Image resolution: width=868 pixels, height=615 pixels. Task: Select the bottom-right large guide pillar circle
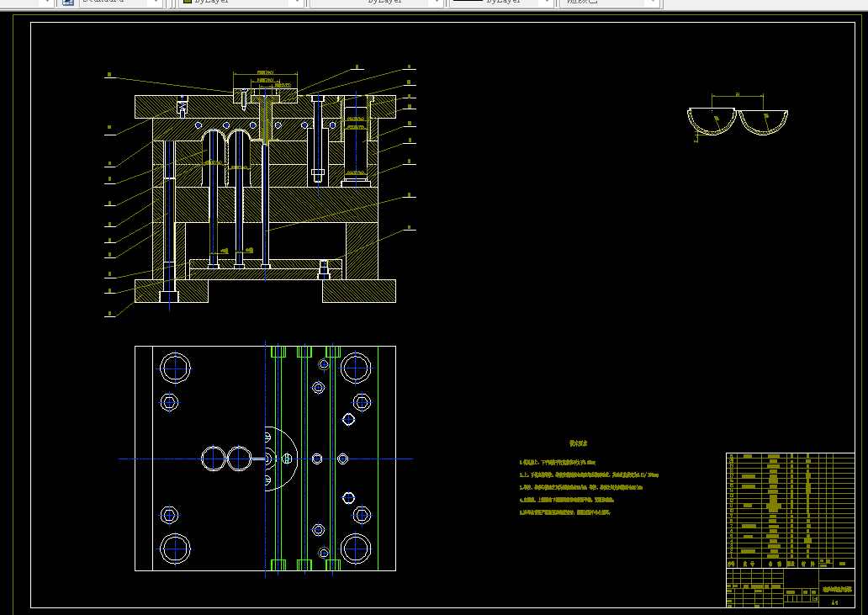point(356,549)
